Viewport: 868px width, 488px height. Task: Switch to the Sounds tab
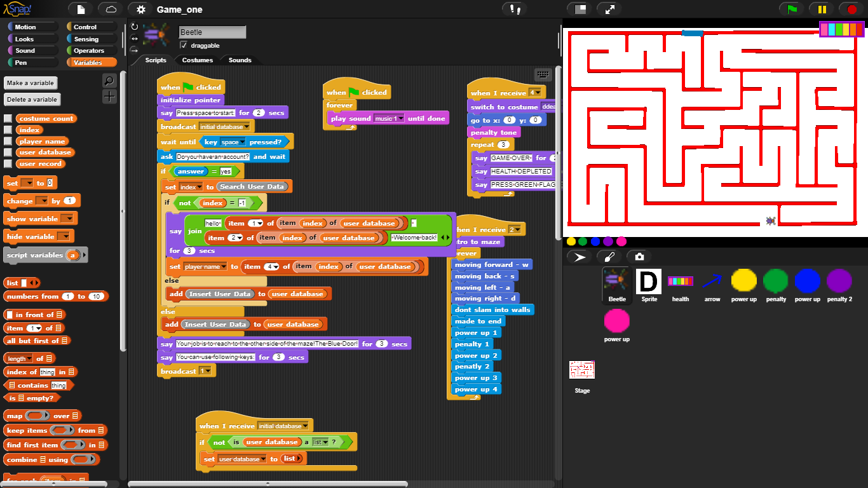(239, 60)
